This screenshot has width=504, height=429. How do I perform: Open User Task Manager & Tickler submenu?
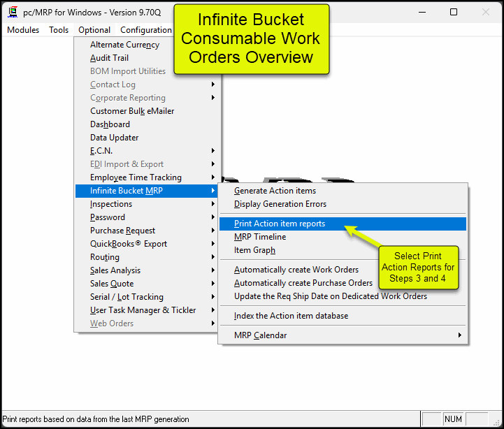(147, 310)
